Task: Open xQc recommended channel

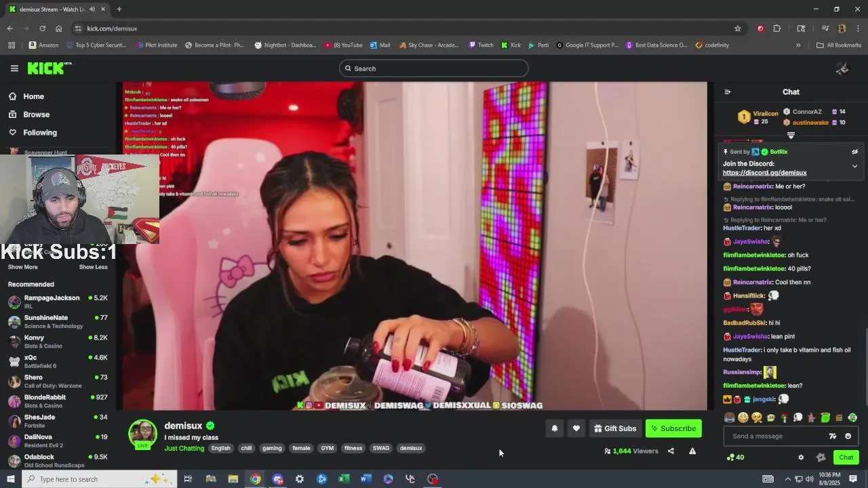Action: pyautogui.click(x=59, y=361)
